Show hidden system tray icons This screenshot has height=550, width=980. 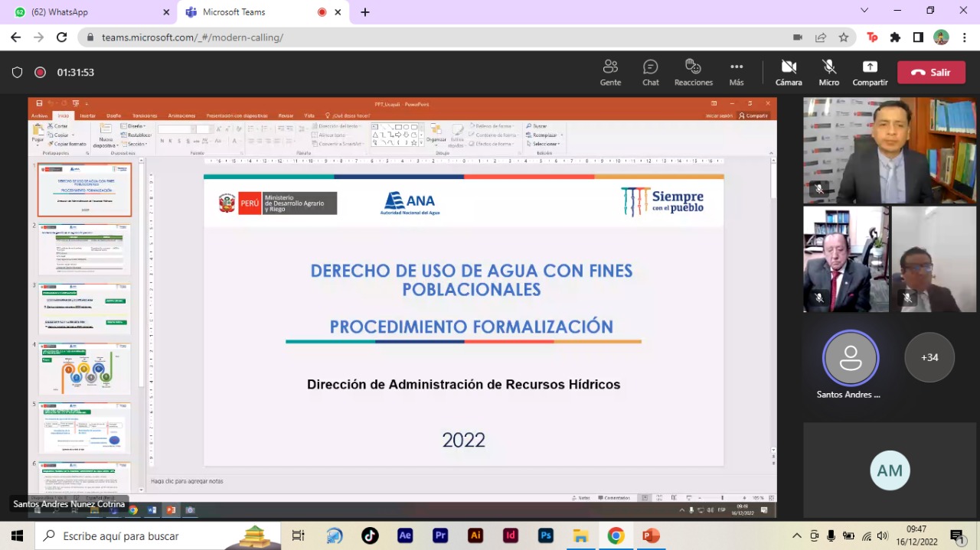[x=797, y=535]
